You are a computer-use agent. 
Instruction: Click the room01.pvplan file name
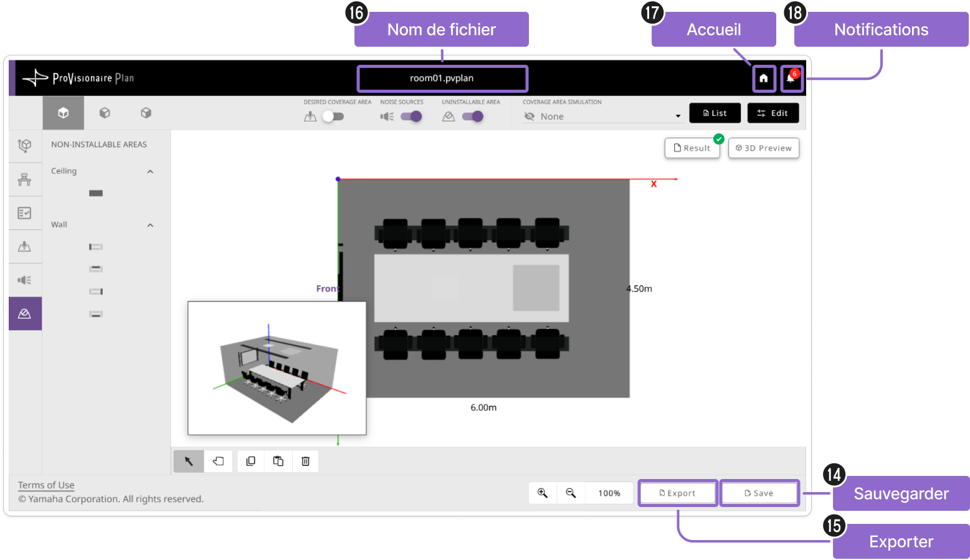coord(442,78)
